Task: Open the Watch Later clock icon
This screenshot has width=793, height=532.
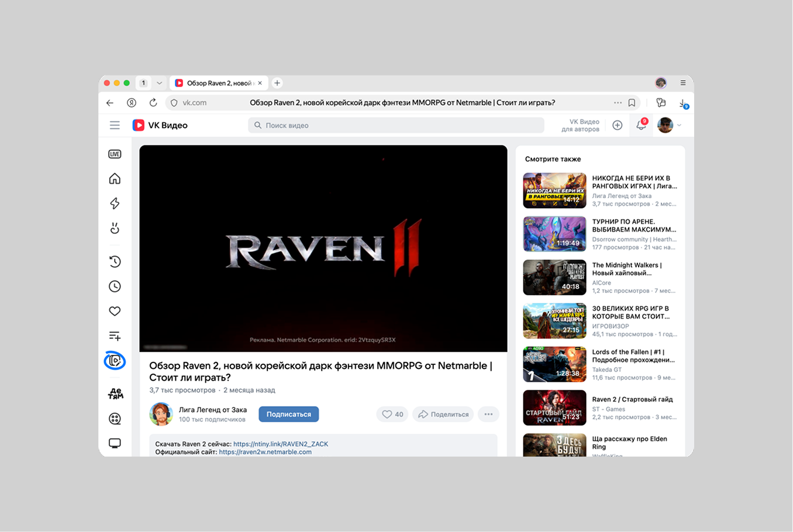Action: tap(115, 286)
